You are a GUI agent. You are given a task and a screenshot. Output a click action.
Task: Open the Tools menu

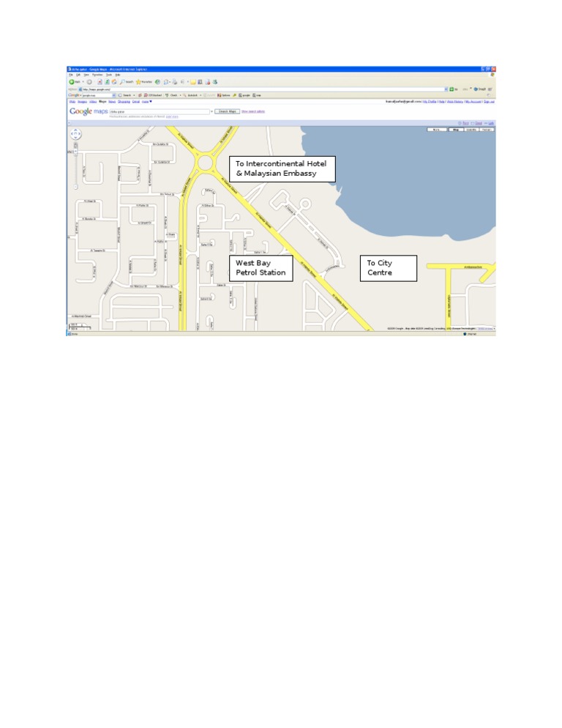108,75
